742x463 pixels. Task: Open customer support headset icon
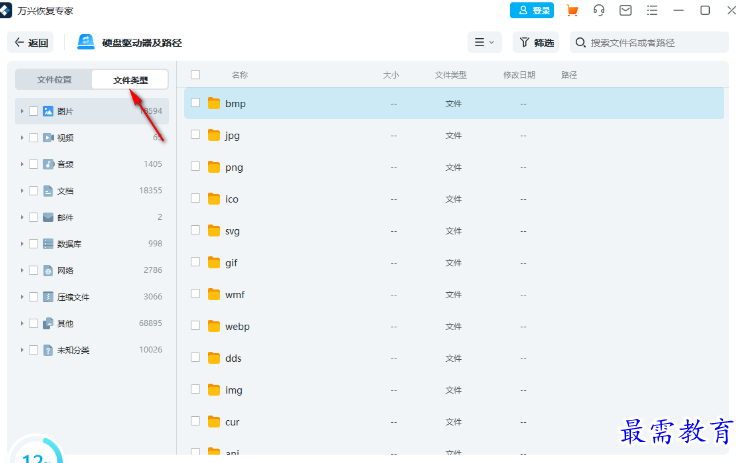tap(599, 10)
